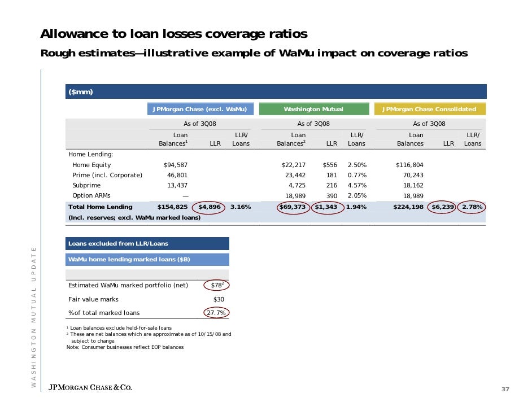532x411 pixels.
Task: Click the 'Home Equity' row label
Action: (x=91, y=165)
